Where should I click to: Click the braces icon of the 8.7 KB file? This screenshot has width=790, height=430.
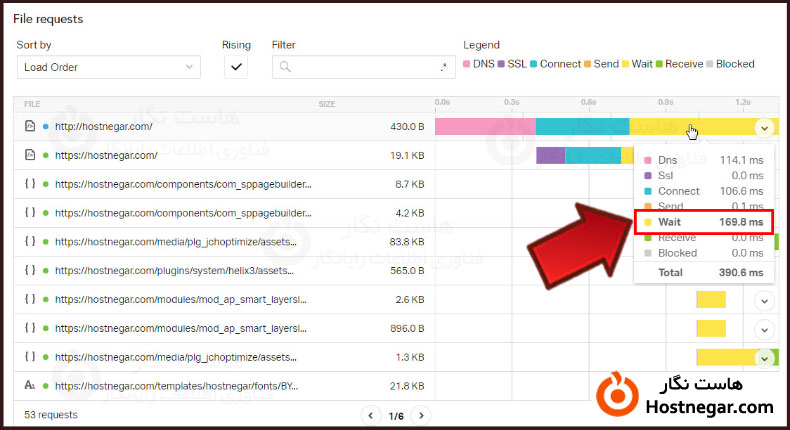30,184
